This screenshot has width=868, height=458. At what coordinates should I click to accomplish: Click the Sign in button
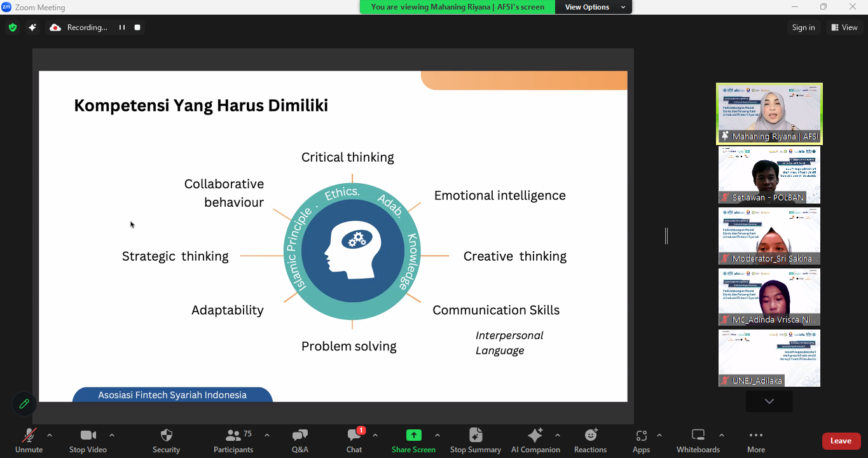click(803, 27)
